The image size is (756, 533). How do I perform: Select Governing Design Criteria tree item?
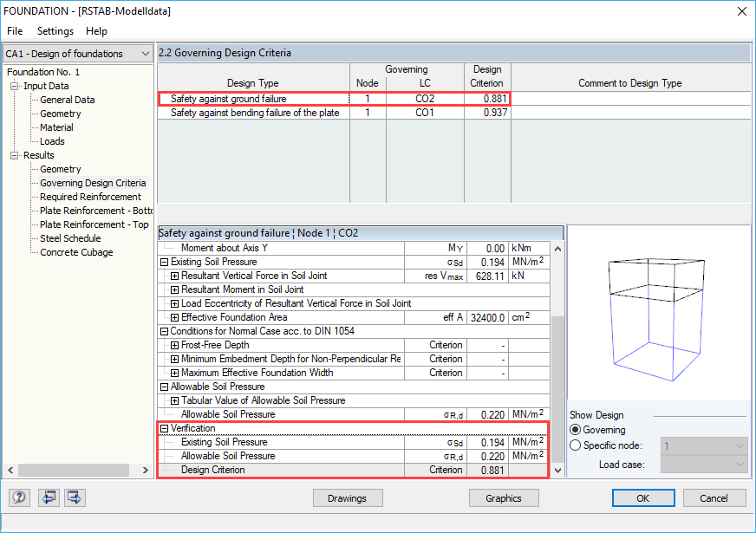coord(93,183)
